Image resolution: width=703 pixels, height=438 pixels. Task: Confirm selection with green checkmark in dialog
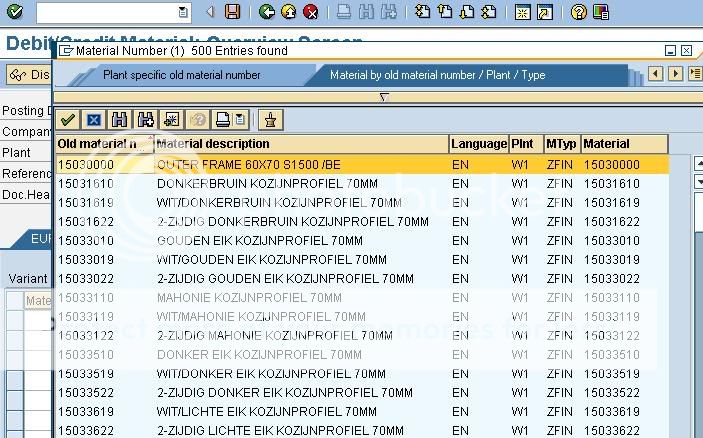[68, 120]
